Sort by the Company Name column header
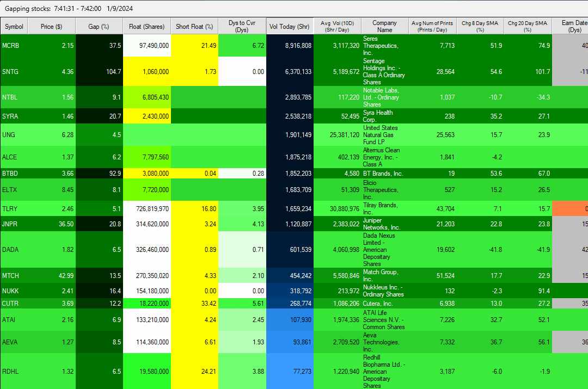Viewport: 588px width, 389px height. [384, 26]
